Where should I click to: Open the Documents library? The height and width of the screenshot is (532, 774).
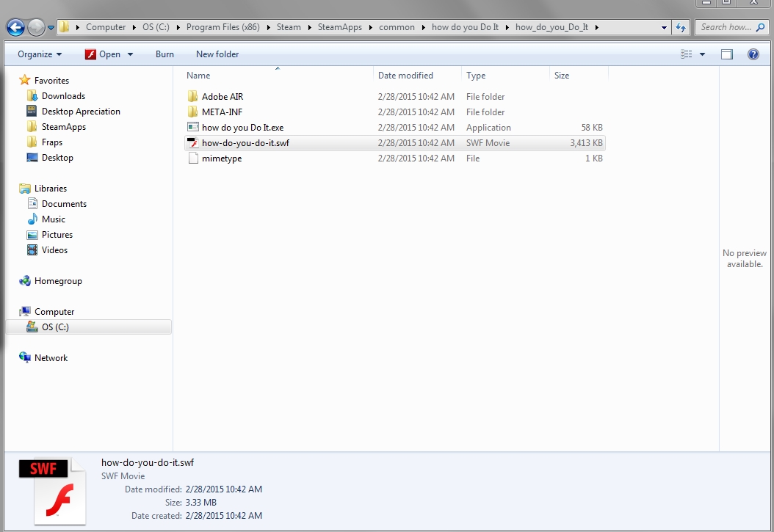(x=64, y=204)
